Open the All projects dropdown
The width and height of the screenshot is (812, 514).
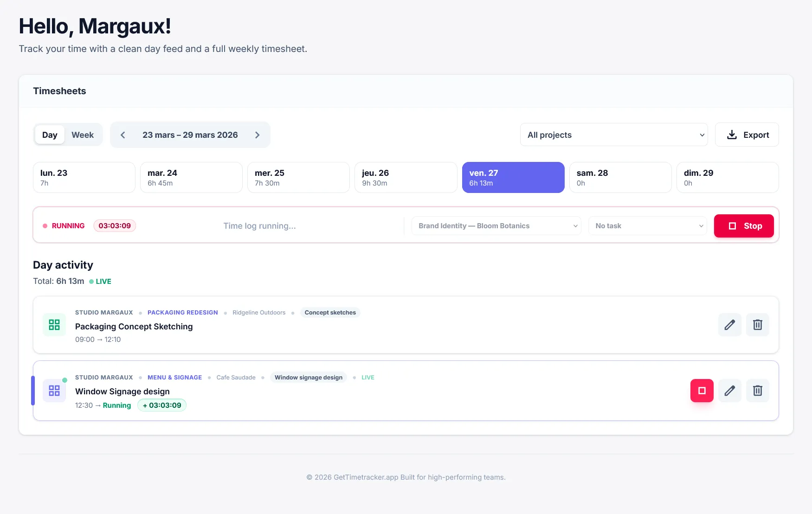point(613,135)
